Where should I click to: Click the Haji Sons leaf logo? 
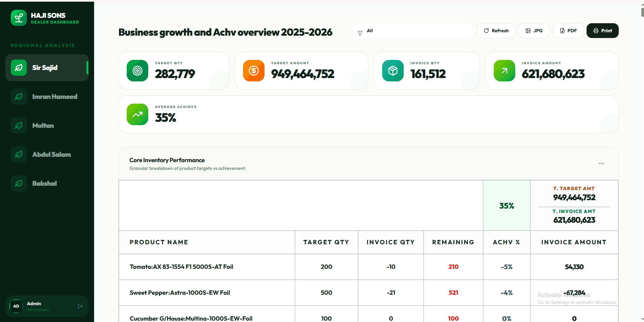point(19,18)
